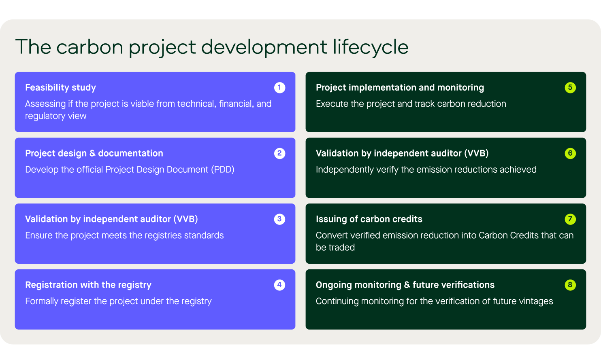Click the number 1 badge on Feasibility study
Viewport: 601px width, 364px height.
[279, 88]
